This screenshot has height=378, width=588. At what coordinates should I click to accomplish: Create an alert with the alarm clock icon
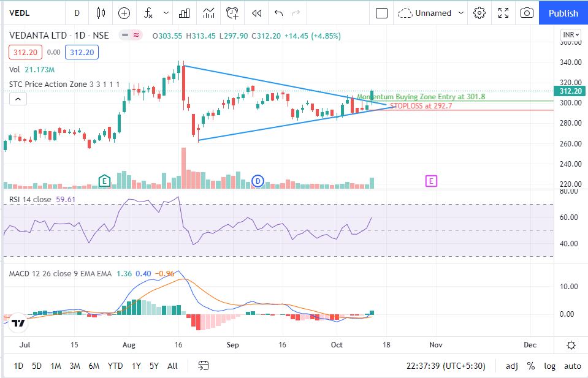point(232,13)
